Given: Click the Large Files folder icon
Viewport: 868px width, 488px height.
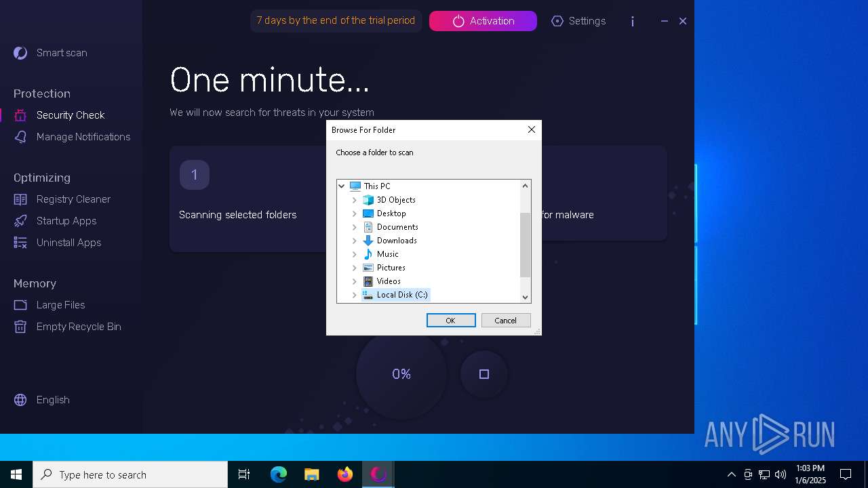Looking at the screenshot, I should 20,305.
